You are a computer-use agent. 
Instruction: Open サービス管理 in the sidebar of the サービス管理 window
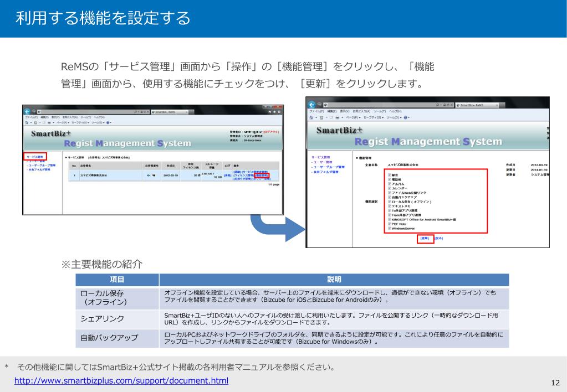pos(35,157)
